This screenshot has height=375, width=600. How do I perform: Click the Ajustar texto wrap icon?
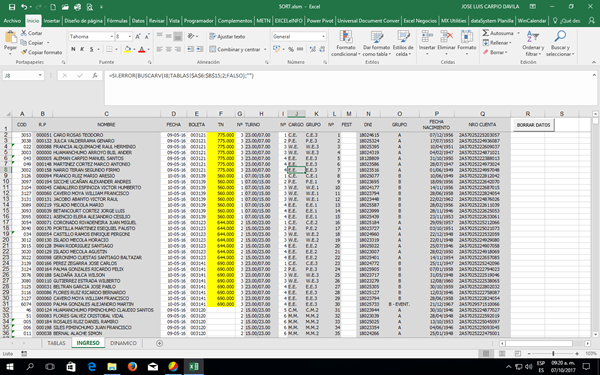pos(212,36)
